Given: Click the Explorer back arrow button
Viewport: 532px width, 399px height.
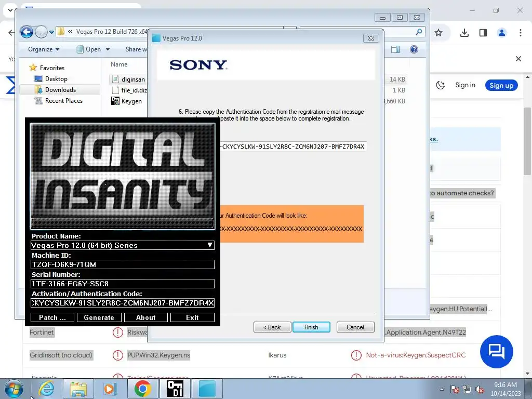Looking at the screenshot, I should tap(26, 32).
